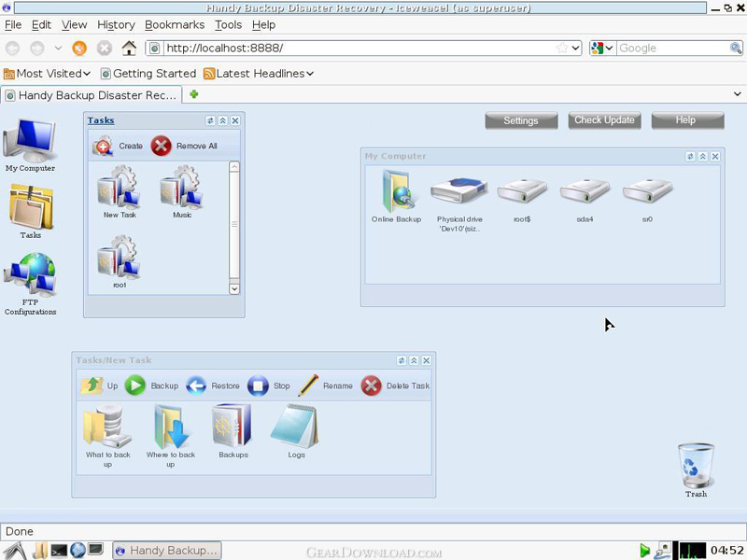Click the Help button at top right
Viewport: 747px width, 560px height.
[687, 120]
